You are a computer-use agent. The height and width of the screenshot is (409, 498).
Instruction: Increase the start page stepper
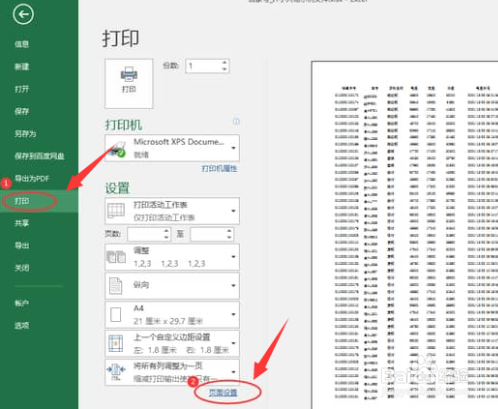point(166,231)
